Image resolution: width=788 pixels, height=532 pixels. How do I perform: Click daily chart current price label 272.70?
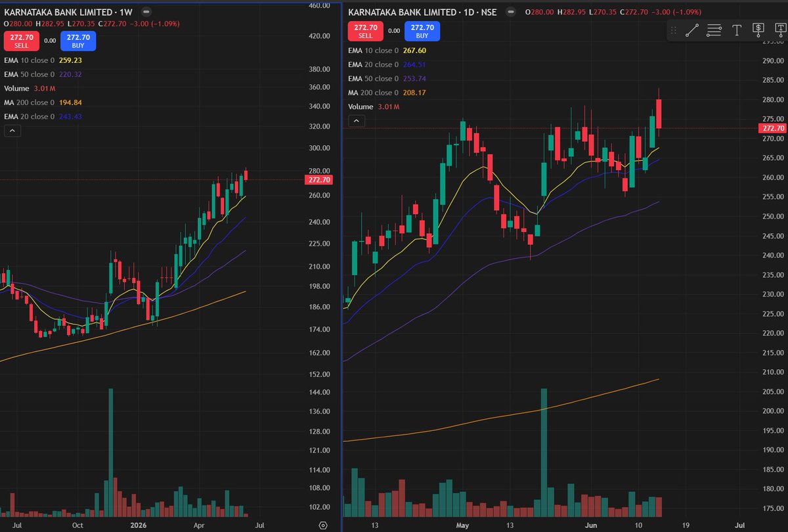[x=774, y=129]
